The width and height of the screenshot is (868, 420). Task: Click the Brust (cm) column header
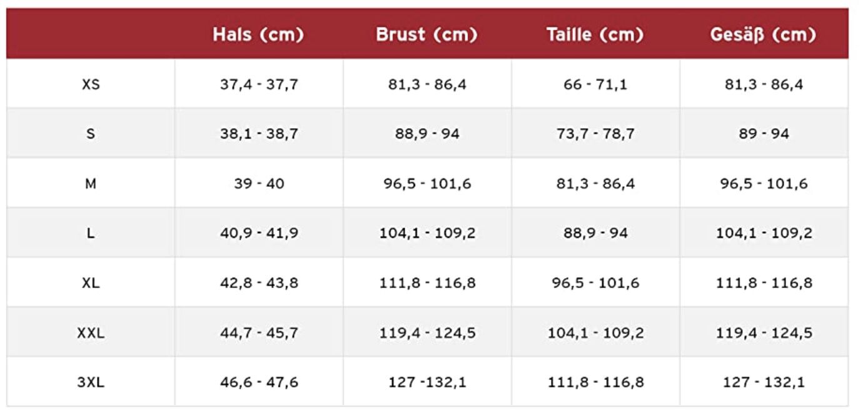point(426,35)
